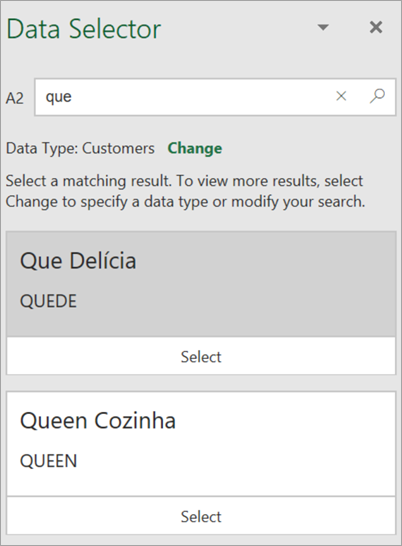Click the Data Selector pane title

(x=84, y=29)
